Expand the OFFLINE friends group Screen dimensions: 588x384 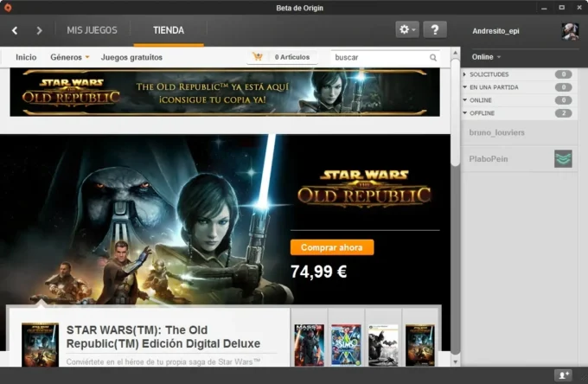point(487,113)
